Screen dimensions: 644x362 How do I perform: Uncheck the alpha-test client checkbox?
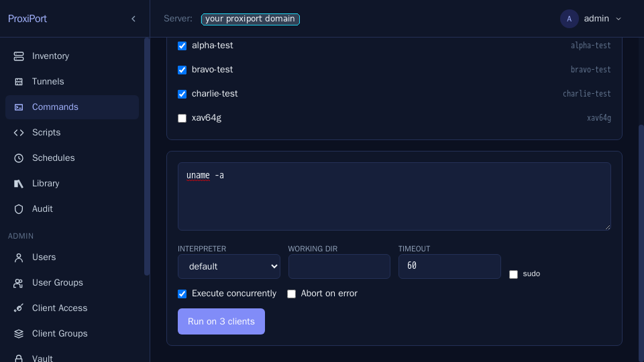pyautogui.click(x=182, y=46)
